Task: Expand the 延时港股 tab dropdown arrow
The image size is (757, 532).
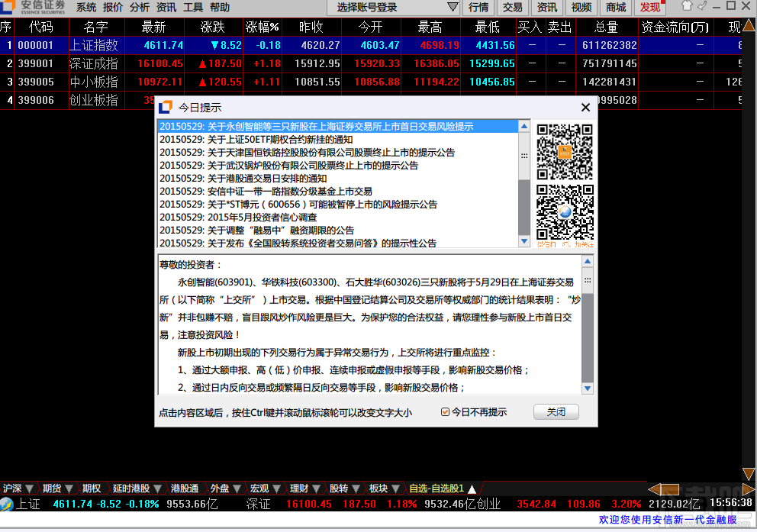Action: point(157,488)
